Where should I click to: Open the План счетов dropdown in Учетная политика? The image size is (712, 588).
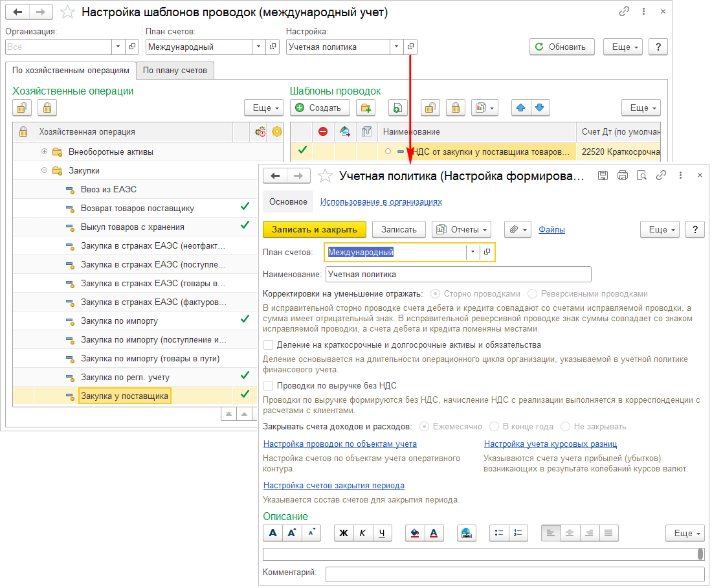point(473,252)
